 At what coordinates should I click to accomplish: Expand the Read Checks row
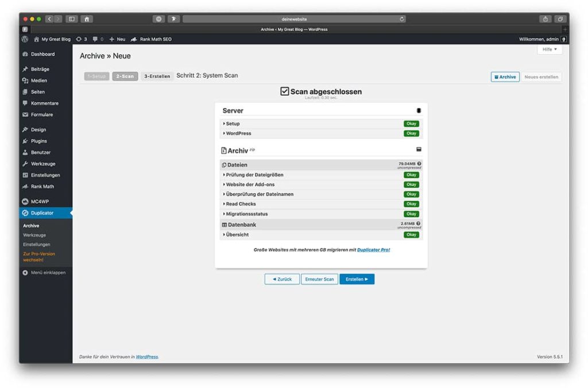(321, 204)
